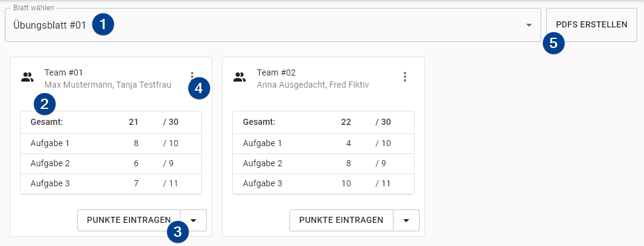
Task: Select the Team #02 card title
Action: point(276,73)
